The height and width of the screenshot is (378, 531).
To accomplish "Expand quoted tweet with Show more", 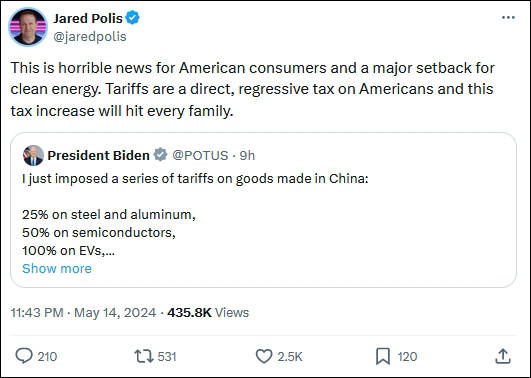I will tap(57, 269).
